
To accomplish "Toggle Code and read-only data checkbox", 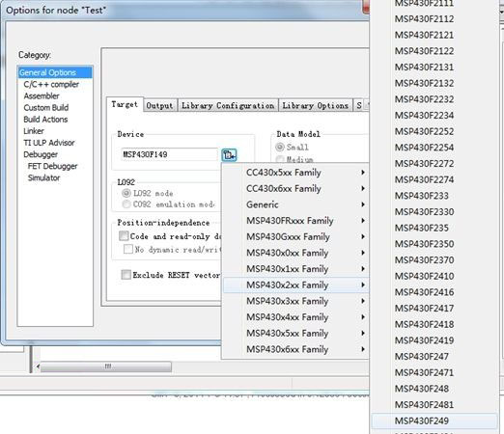I will pyautogui.click(x=124, y=236).
